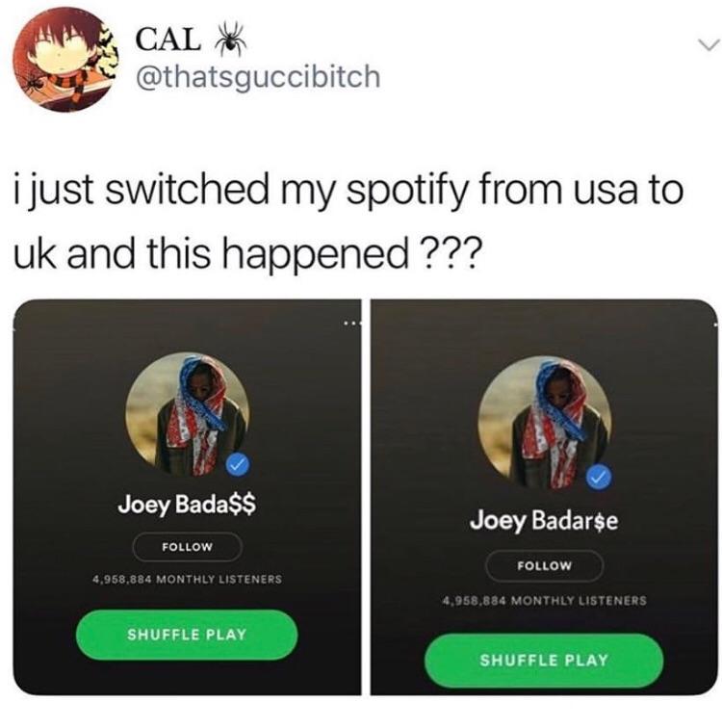Viewport: 722px width, 728px height.
Task: Click the spider emoji beside CAL
Action: 230,39
